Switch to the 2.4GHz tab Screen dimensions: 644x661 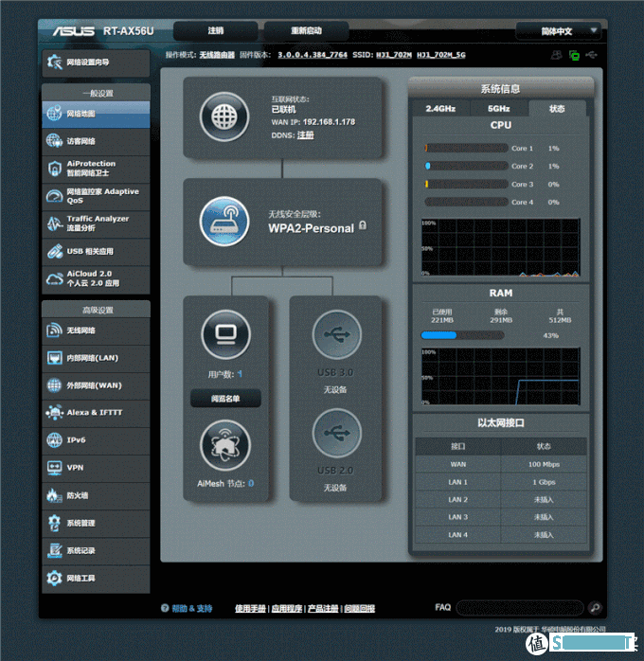[440, 108]
